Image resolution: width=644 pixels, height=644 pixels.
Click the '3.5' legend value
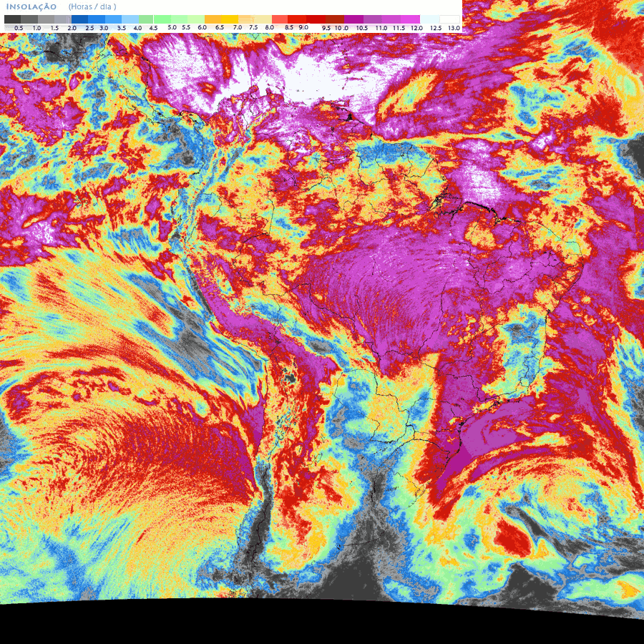pyautogui.click(x=122, y=28)
